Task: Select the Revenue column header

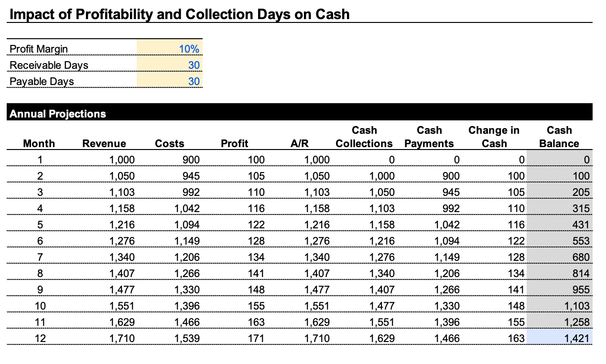Action: (104, 143)
